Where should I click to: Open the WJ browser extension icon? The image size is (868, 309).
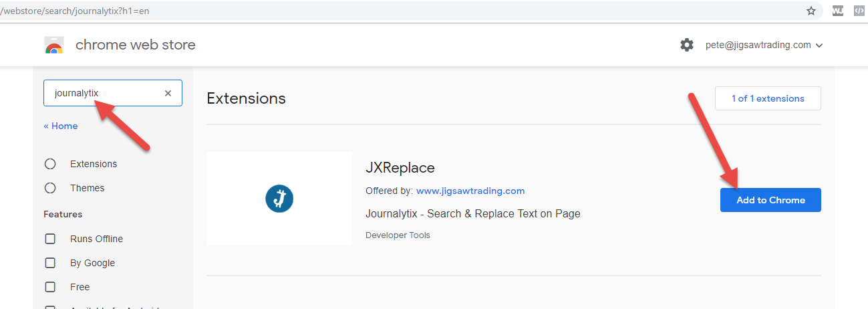pyautogui.click(x=837, y=11)
